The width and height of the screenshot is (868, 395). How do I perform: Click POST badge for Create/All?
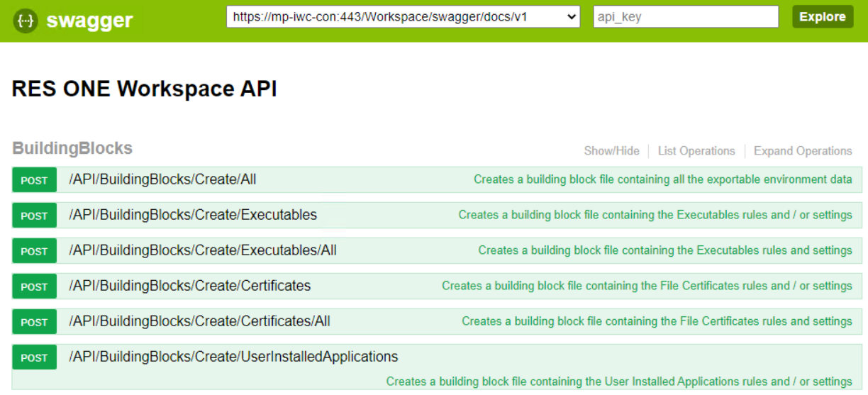34,180
